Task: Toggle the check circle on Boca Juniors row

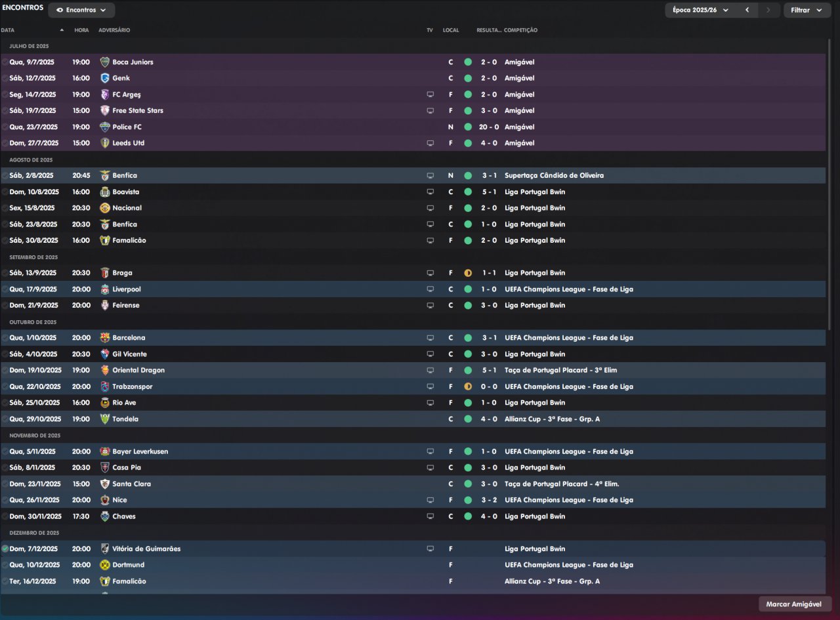Action: [x=5, y=62]
